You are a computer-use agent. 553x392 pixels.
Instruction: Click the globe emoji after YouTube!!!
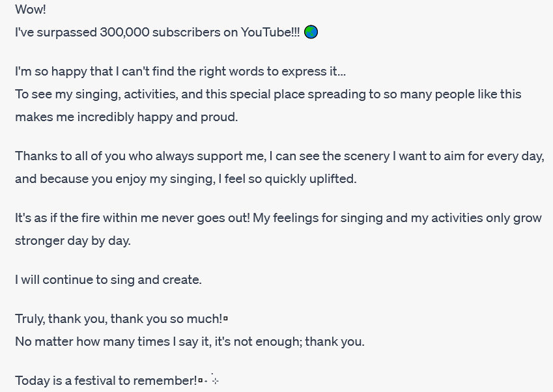click(x=311, y=32)
